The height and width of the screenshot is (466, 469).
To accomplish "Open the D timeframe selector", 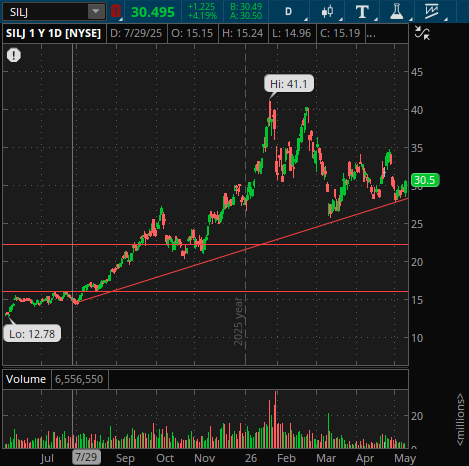I will [289, 12].
